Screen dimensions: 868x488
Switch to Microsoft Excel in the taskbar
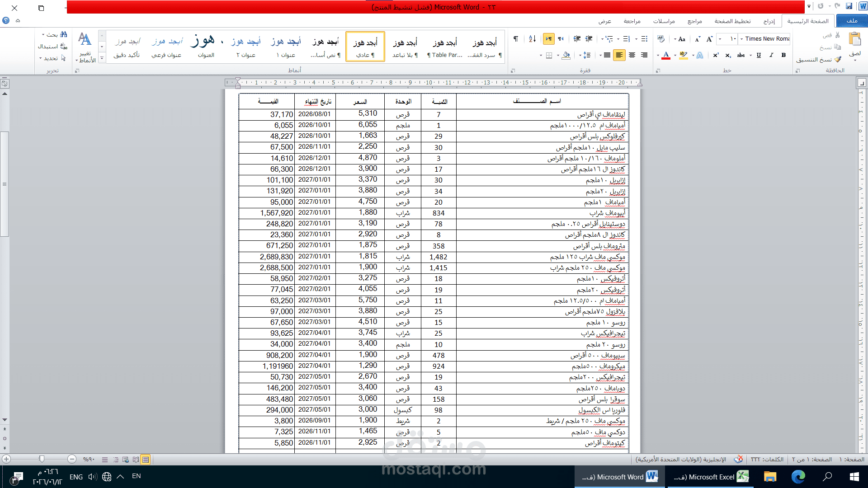pyautogui.click(x=710, y=477)
